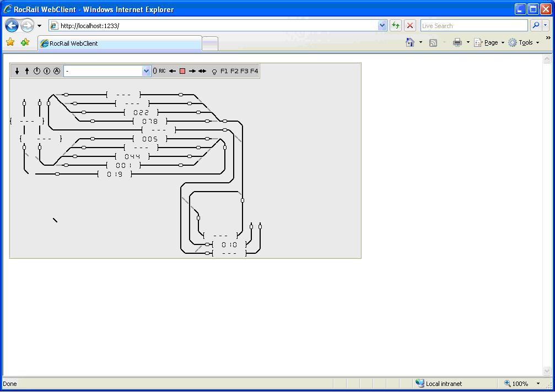Click inside the Live Search box
This screenshot has height=392, width=555.
[x=473, y=26]
